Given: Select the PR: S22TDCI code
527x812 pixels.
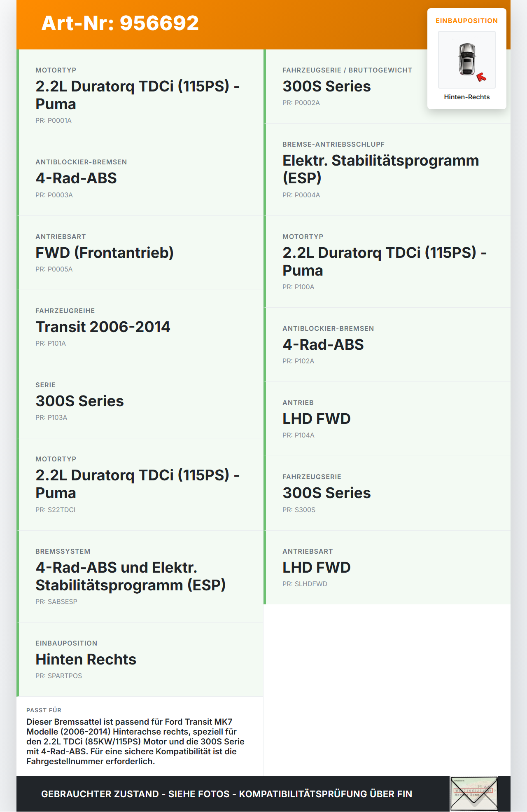Looking at the screenshot, I should click(x=55, y=510).
